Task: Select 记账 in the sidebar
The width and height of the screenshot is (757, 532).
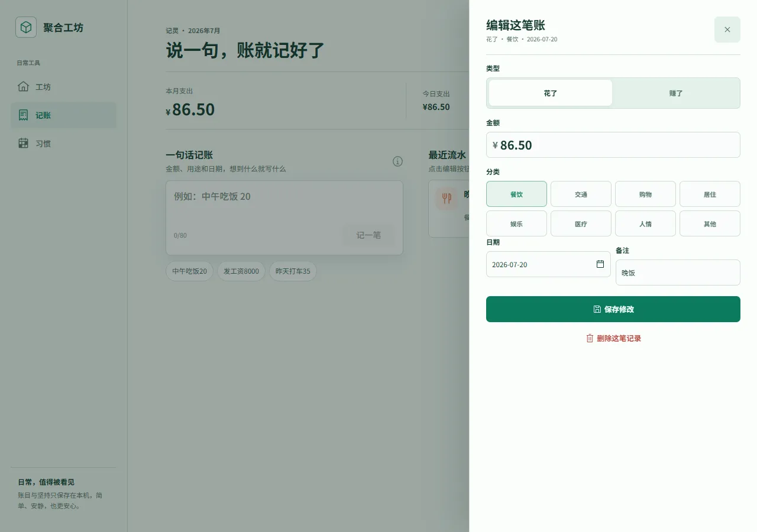Action: click(63, 115)
